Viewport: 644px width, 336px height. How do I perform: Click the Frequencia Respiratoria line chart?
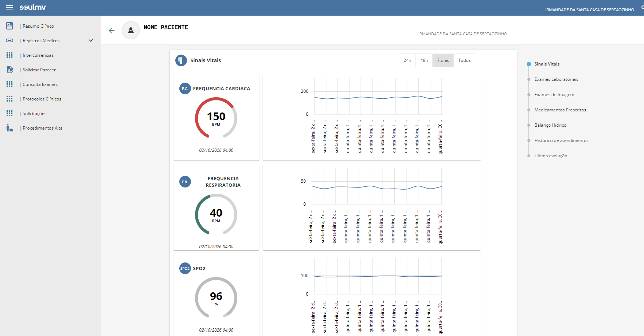[x=372, y=207]
